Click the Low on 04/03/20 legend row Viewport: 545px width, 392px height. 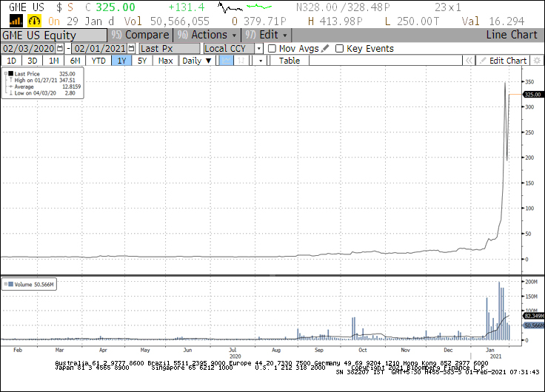42,93
